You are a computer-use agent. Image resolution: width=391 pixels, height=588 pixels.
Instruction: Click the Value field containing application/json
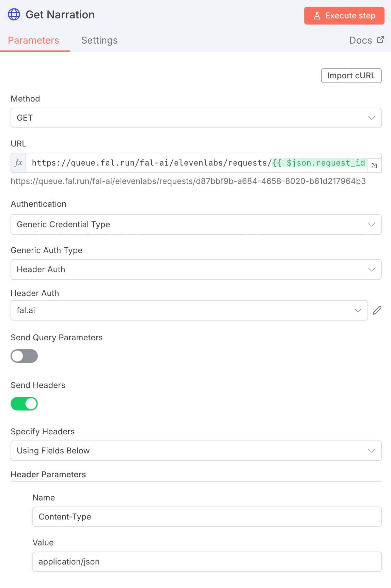click(x=207, y=562)
